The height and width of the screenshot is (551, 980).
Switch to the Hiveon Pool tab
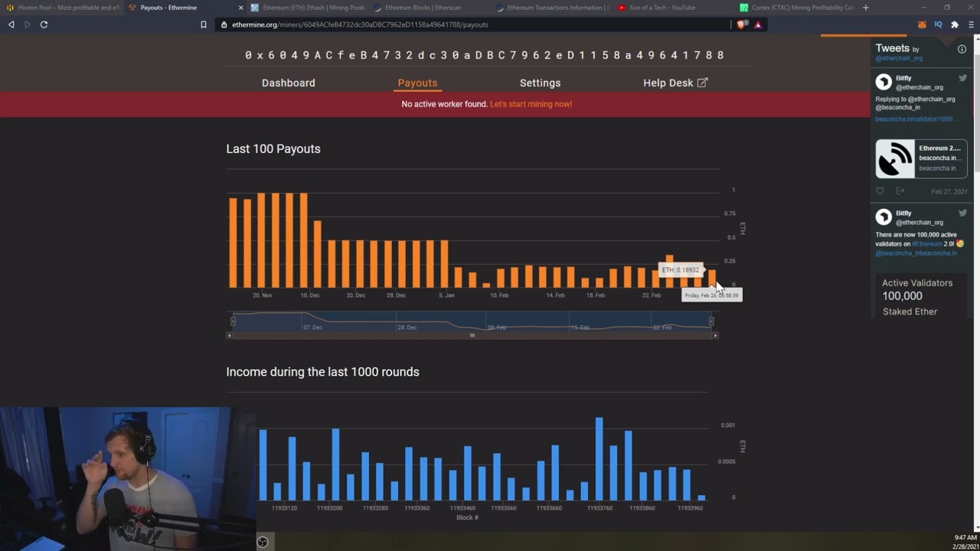coord(63,8)
